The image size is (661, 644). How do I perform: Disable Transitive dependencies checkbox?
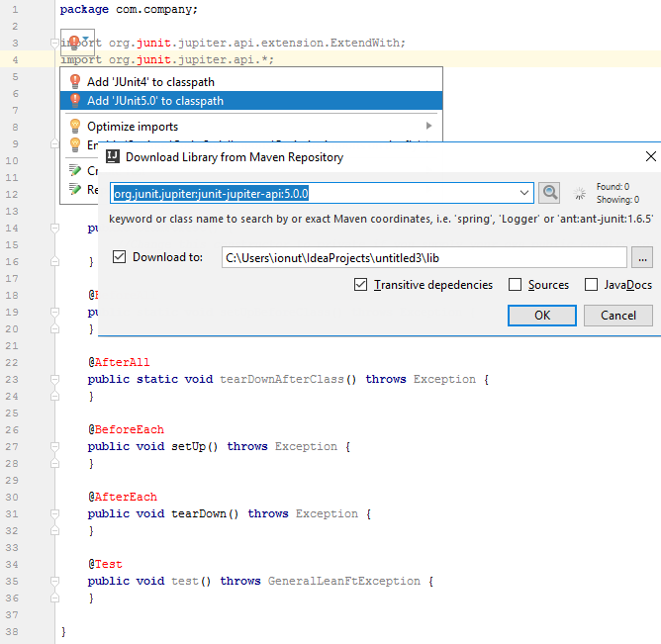361,285
